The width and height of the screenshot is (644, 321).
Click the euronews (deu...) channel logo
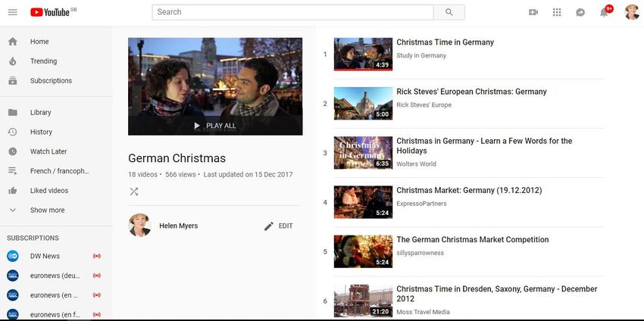(x=13, y=276)
